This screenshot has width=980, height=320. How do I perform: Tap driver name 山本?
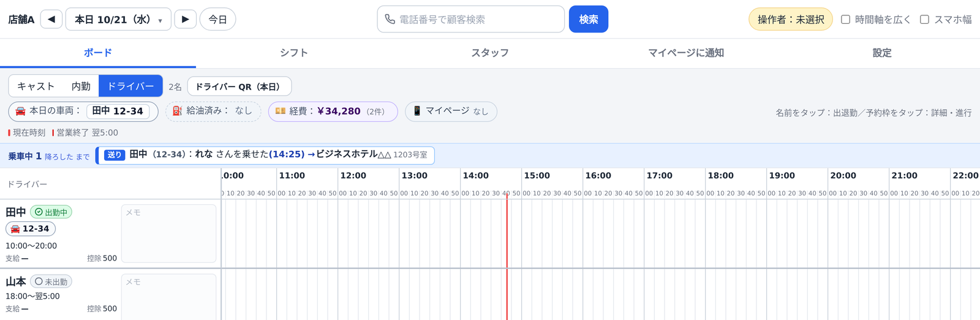tap(16, 281)
